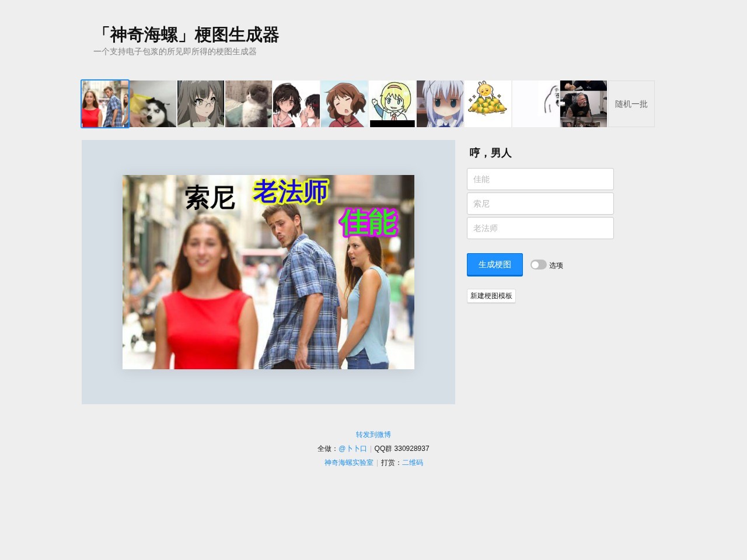Pick the yellow duck on gold pile template
Viewport: 747px width, 560px height.
[x=488, y=104]
